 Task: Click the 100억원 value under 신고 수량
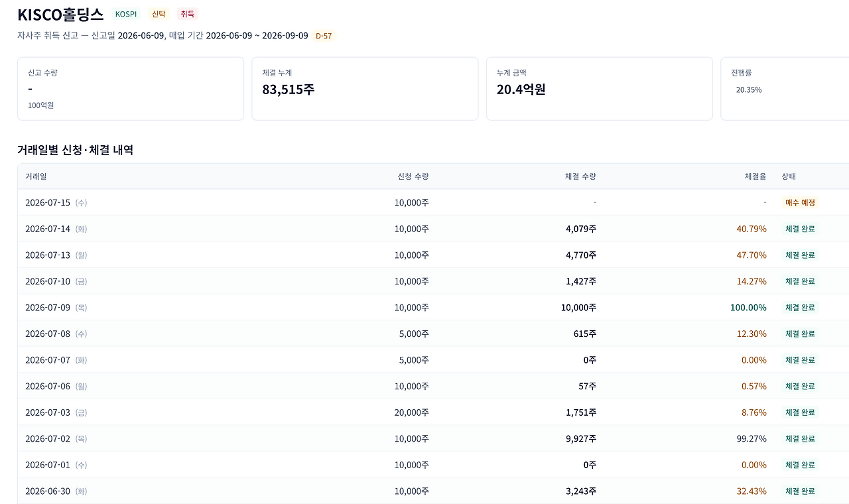[x=41, y=105]
